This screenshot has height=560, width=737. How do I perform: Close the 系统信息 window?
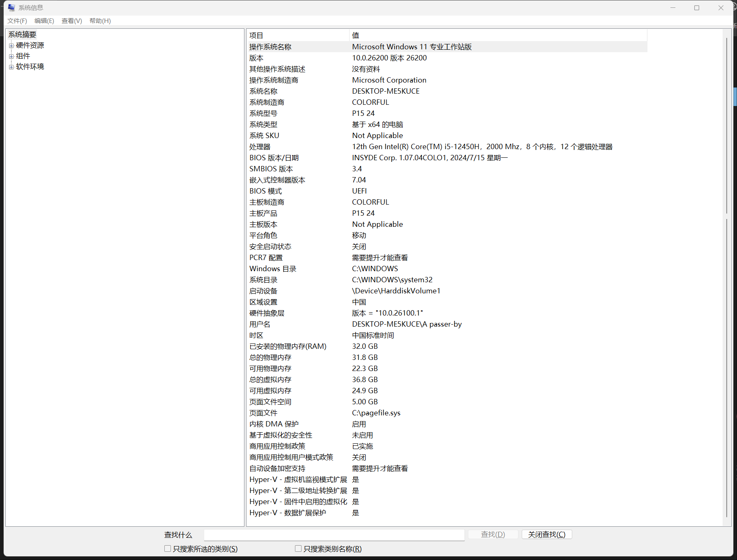pyautogui.click(x=721, y=8)
